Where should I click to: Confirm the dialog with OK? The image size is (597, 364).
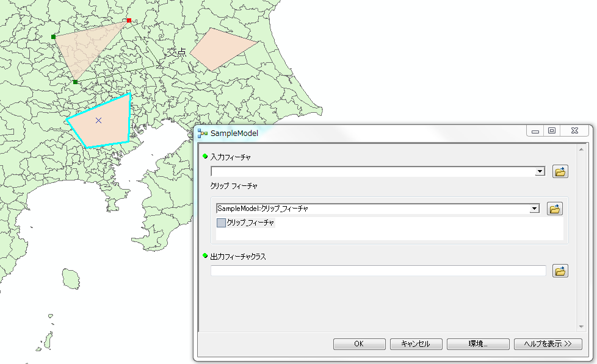point(360,344)
